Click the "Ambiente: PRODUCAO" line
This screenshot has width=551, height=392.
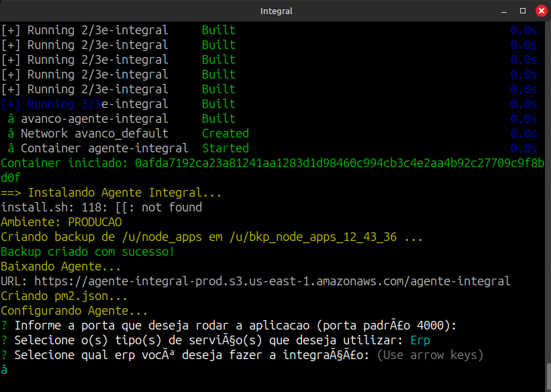(x=61, y=222)
